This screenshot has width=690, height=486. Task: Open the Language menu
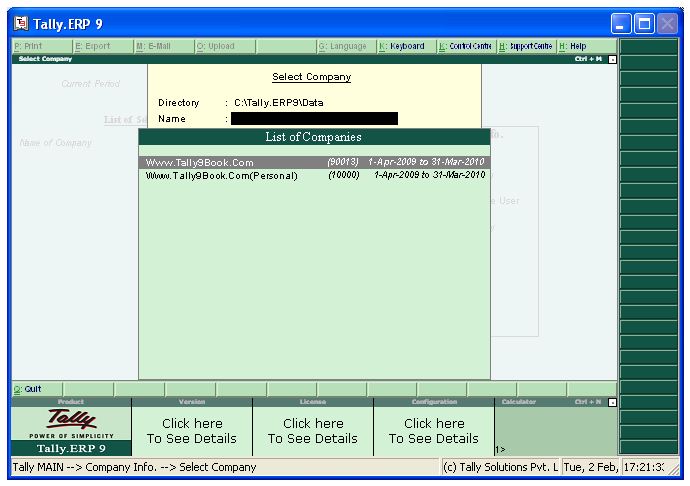coord(347,46)
